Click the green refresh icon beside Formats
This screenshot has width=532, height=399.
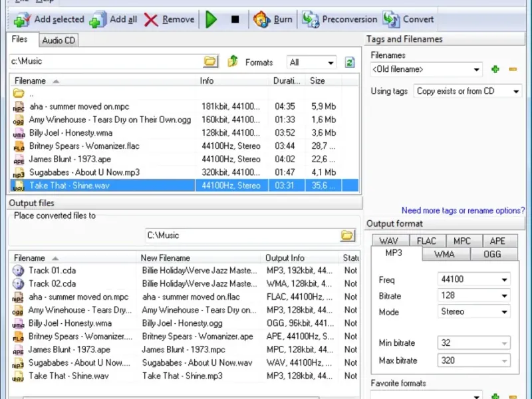click(x=350, y=63)
